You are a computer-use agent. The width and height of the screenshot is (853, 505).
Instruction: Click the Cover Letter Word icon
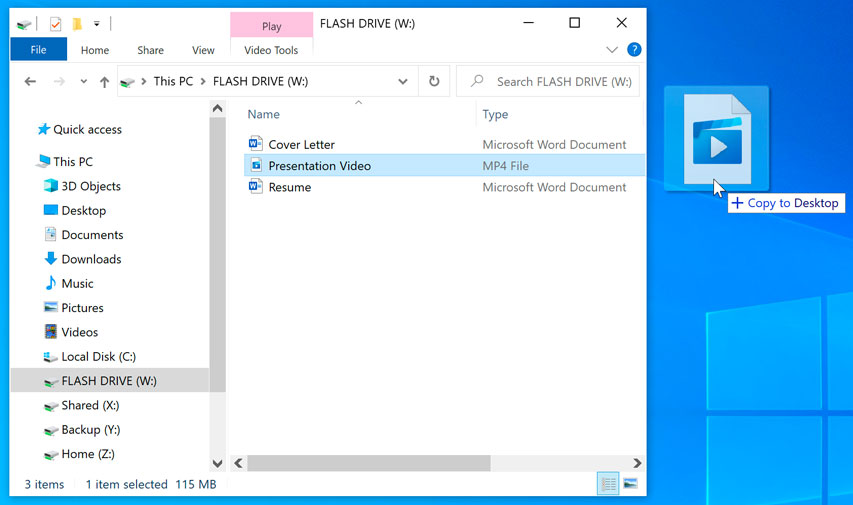(x=255, y=144)
